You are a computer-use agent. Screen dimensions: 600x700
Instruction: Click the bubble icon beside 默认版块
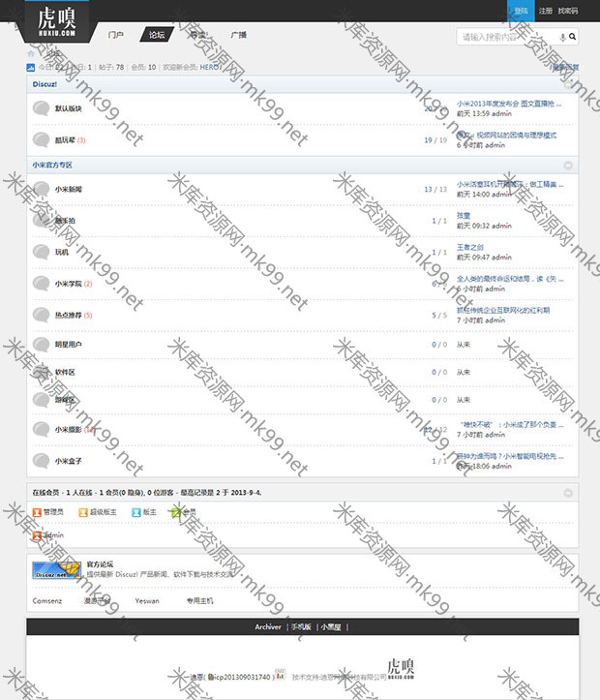click(x=41, y=108)
